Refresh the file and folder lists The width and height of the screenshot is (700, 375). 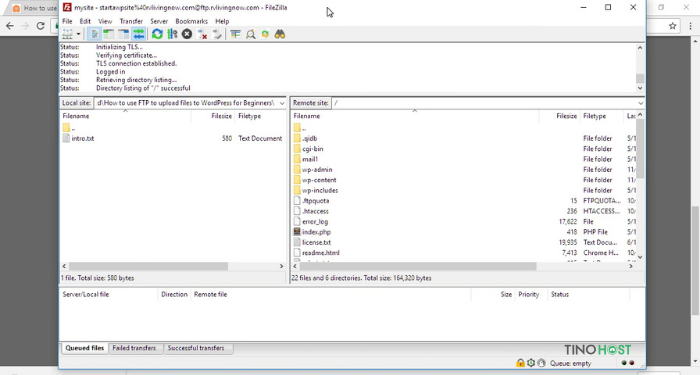(157, 34)
